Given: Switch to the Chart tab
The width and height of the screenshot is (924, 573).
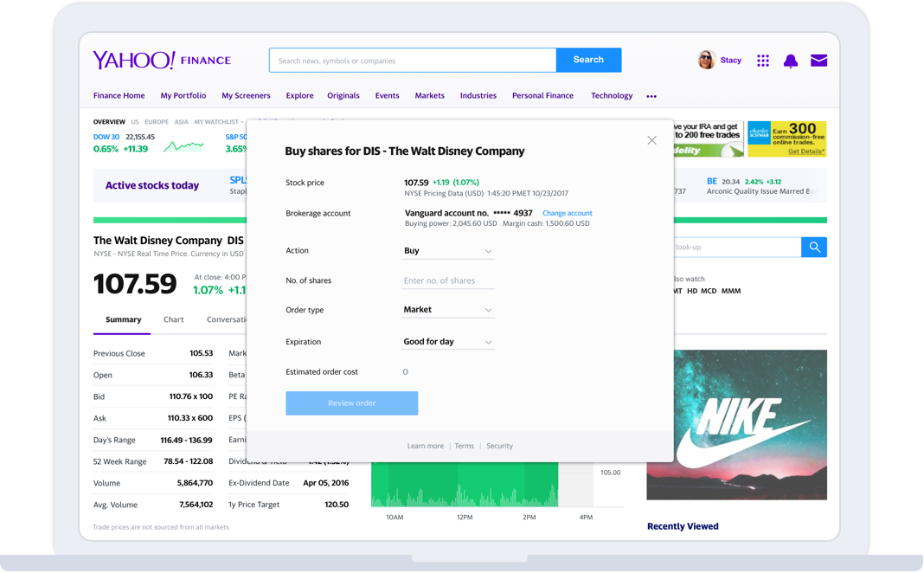Looking at the screenshot, I should [173, 319].
